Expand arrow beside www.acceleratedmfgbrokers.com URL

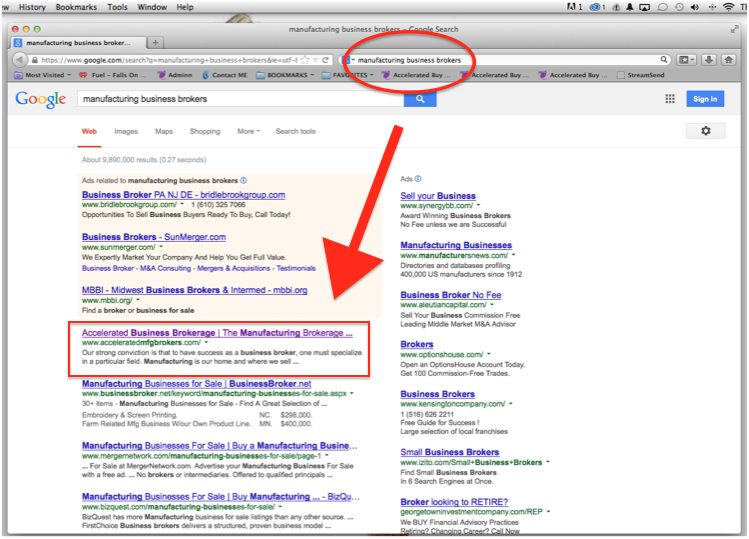206,343
